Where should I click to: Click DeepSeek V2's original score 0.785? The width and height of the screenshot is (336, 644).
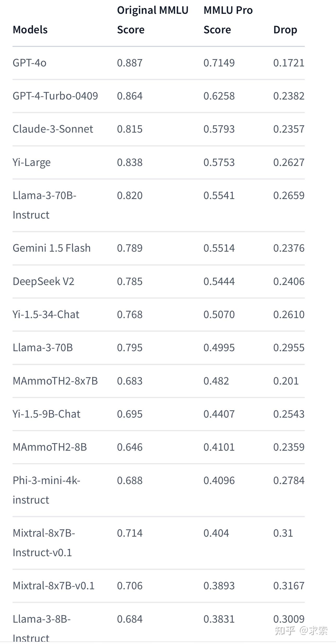click(130, 281)
